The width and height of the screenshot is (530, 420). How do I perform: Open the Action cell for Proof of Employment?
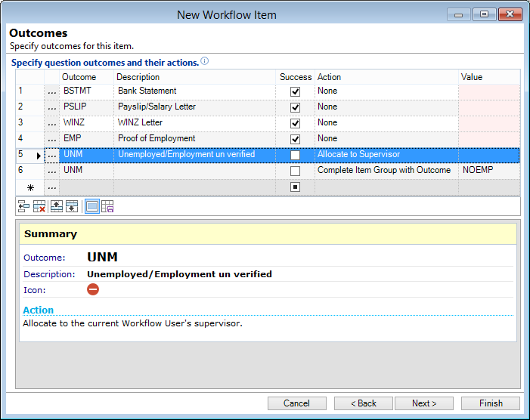coord(386,140)
